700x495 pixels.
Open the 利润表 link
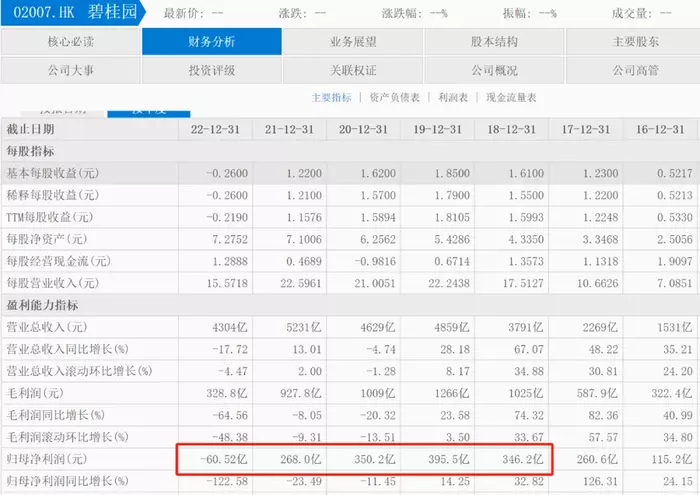(x=453, y=98)
